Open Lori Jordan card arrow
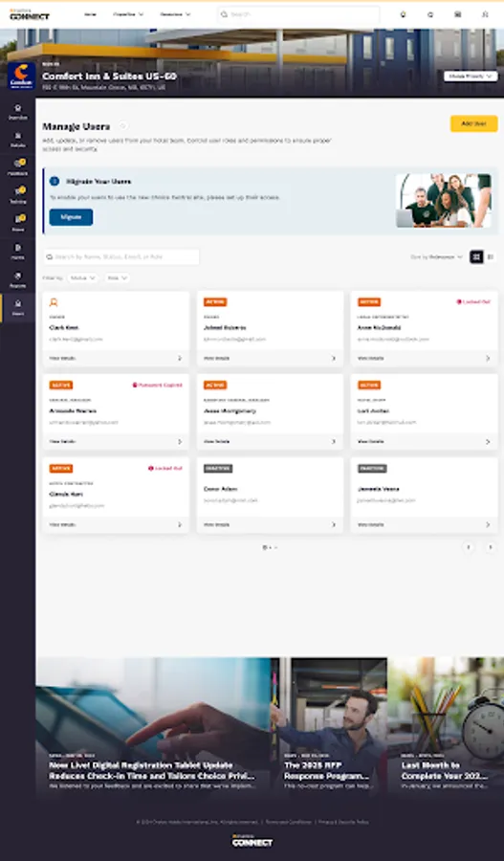The width and height of the screenshot is (504, 861). click(488, 441)
